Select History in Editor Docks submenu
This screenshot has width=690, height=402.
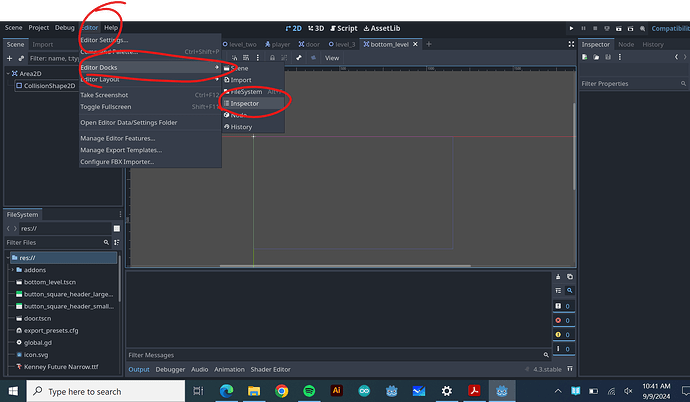(x=253, y=127)
